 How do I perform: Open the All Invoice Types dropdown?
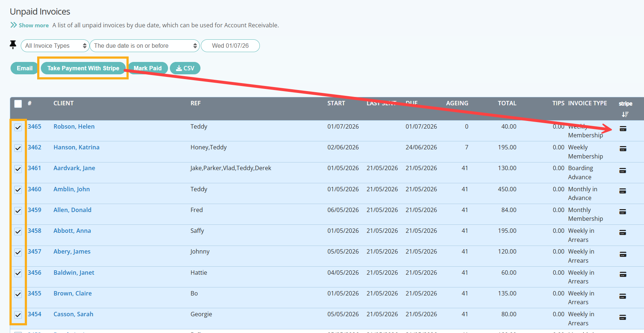click(55, 46)
